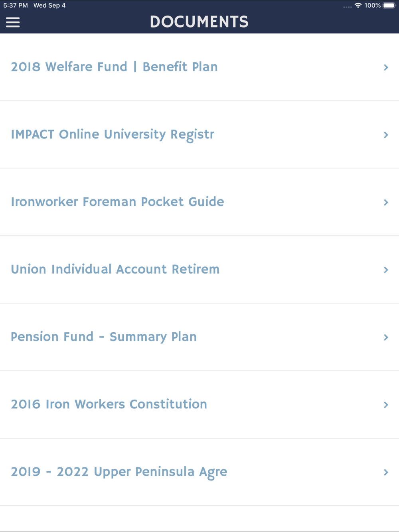View 2016 Iron Workers Constitution document
399x532 pixels.
[x=199, y=404]
